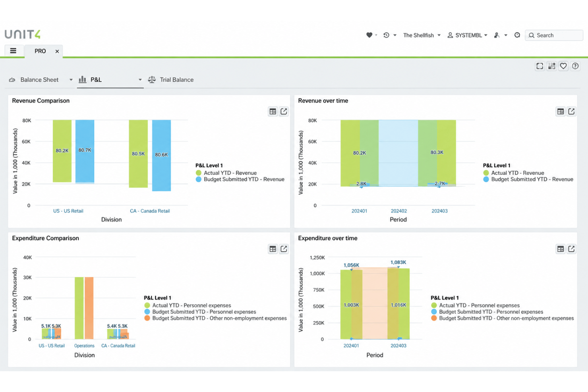This screenshot has width=588, height=392.
Task: Show table view for Expenditure over time
Action: [560, 249]
